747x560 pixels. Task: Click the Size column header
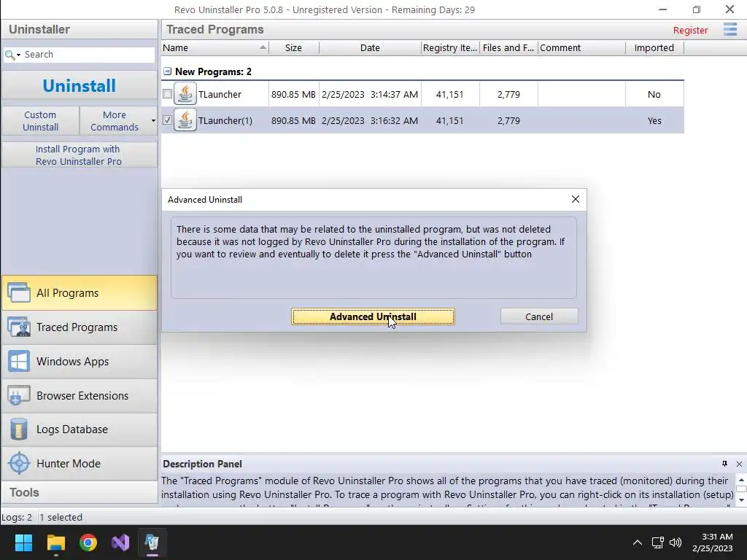click(293, 47)
